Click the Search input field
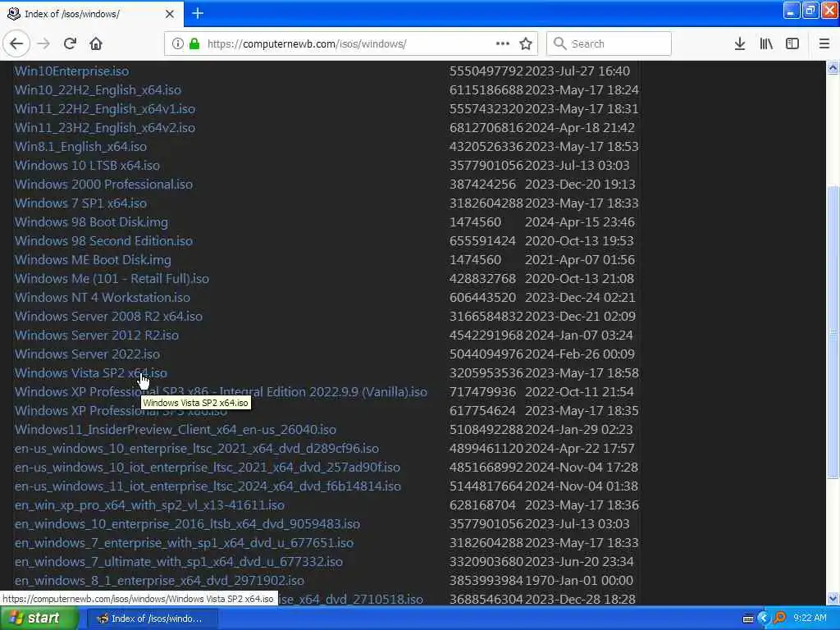Viewport: 840px width, 630px height. click(x=609, y=43)
